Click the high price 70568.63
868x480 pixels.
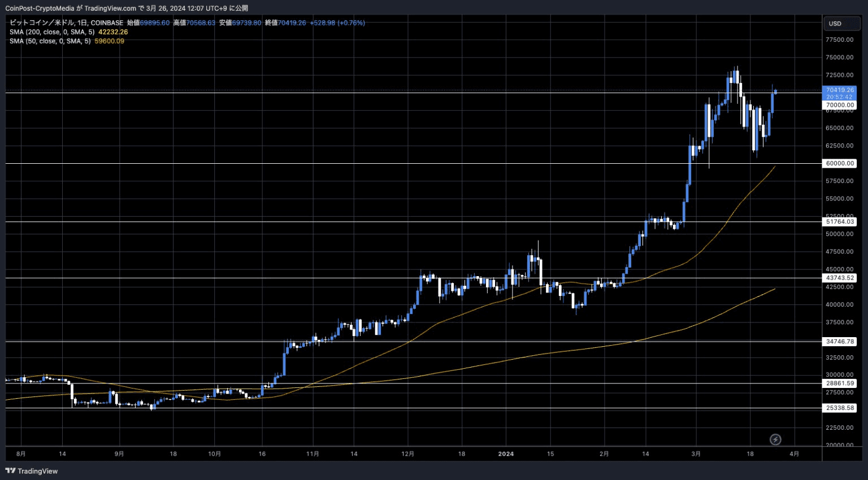pos(201,23)
